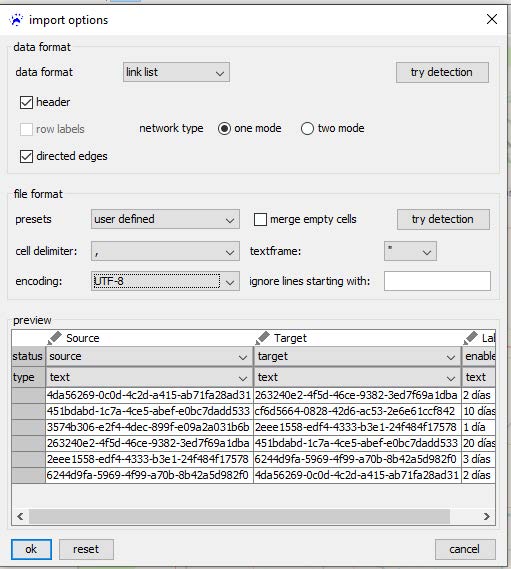Open the encoding UTF-8 dropdown
Viewport: 511px width, 569px height.
click(165, 281)
